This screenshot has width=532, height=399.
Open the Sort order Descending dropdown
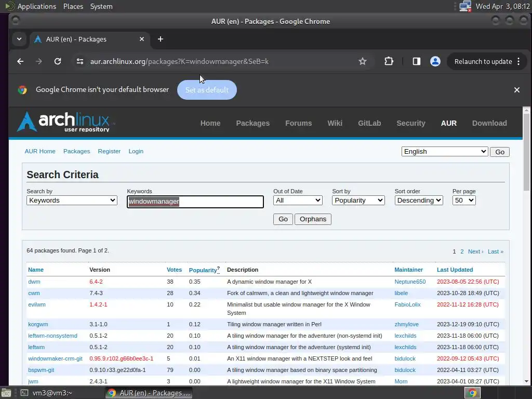[419, 201]
